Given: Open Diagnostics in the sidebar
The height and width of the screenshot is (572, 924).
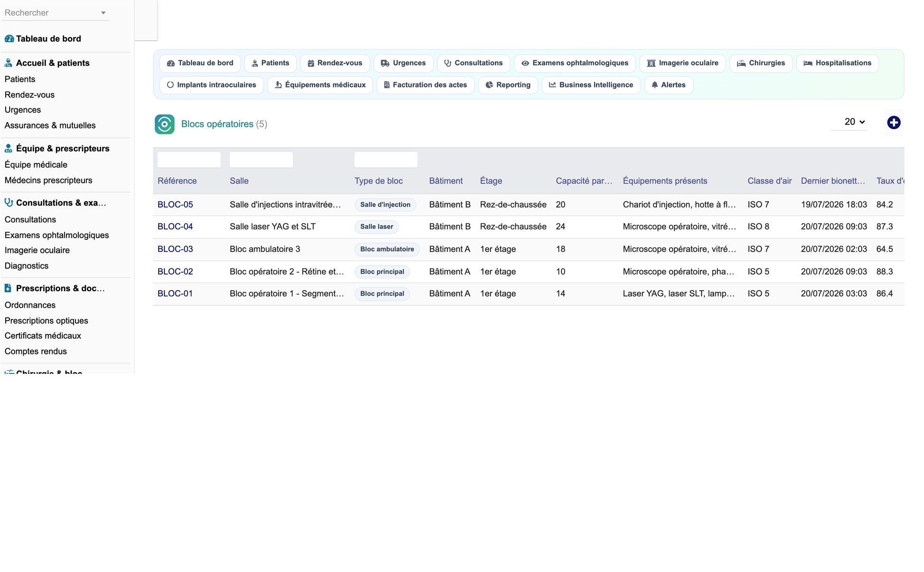Looking at the screenshot, I should (x=27, y=266).
